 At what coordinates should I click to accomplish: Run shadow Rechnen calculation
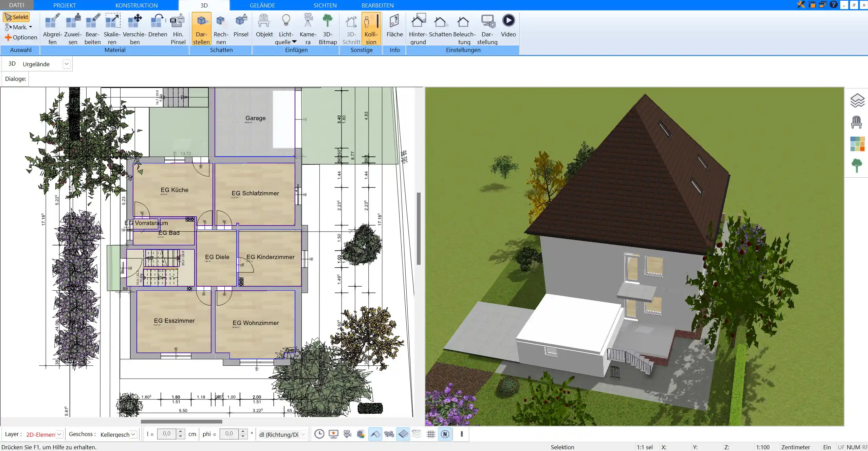click(221, 29)
